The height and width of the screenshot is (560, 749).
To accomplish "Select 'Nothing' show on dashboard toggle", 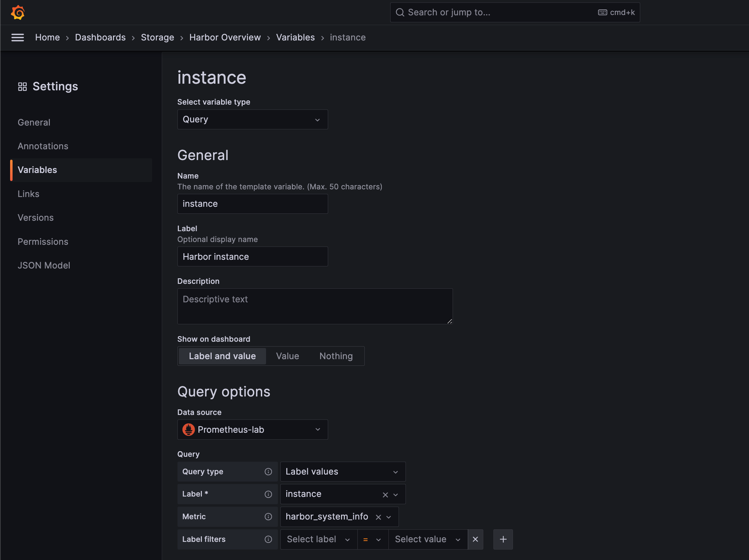I will (x=336, y=356).
